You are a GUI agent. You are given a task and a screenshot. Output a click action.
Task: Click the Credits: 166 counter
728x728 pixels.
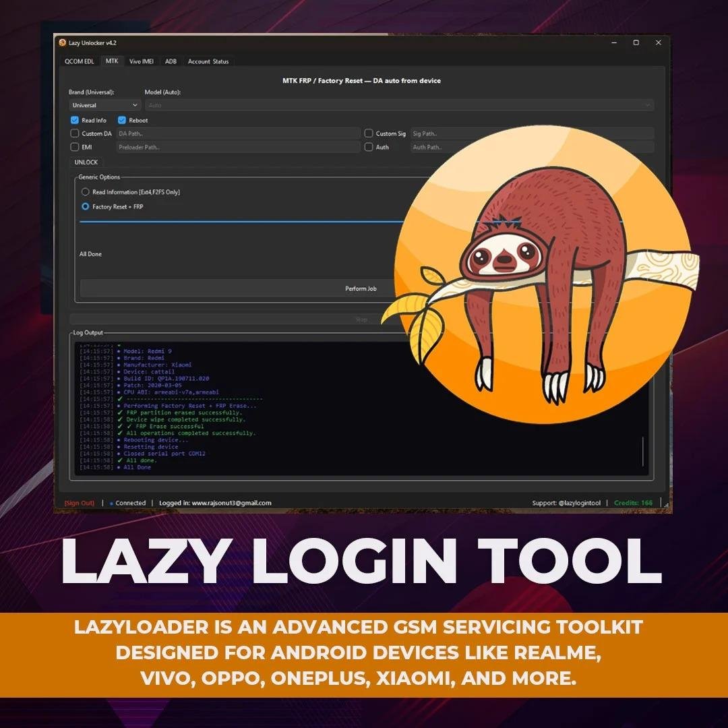coord(633,503)
